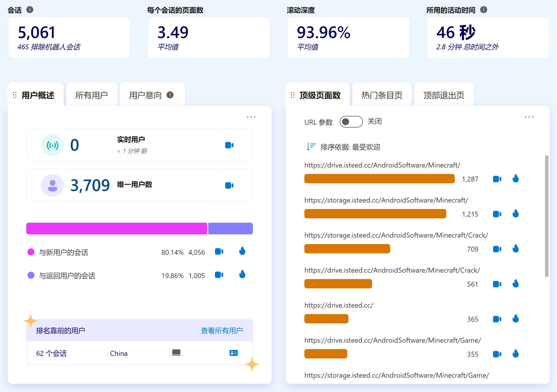Change sort order via 排序依据: 最受欢迎
Image resolution: width=557 pixels, height=392 pixels.
pyautogui.click(x=343, y=147)
